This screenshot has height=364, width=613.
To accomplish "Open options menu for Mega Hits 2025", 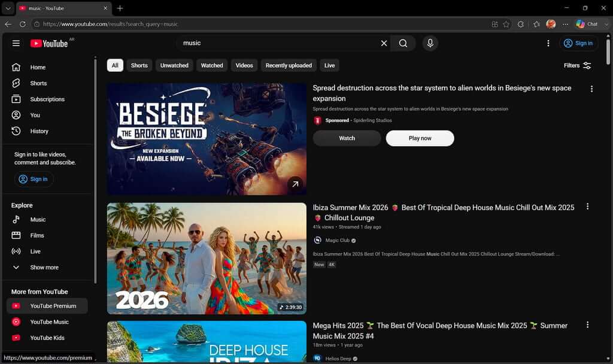I will tap(587, 325).
